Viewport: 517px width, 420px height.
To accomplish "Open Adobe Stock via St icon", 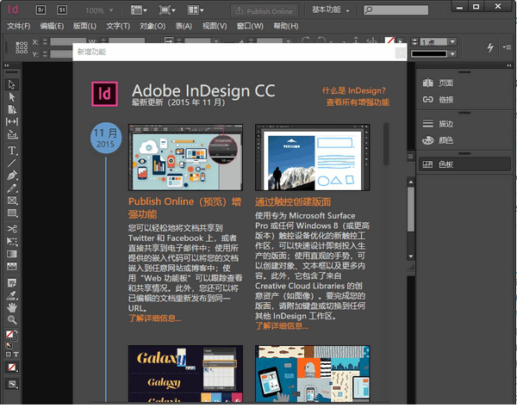I will [x=62, y=9].
